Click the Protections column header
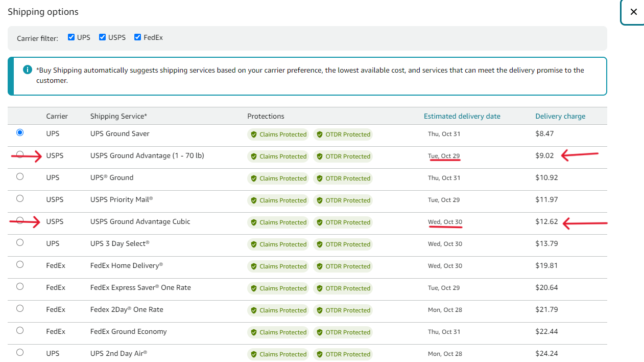 click(266, 116)
